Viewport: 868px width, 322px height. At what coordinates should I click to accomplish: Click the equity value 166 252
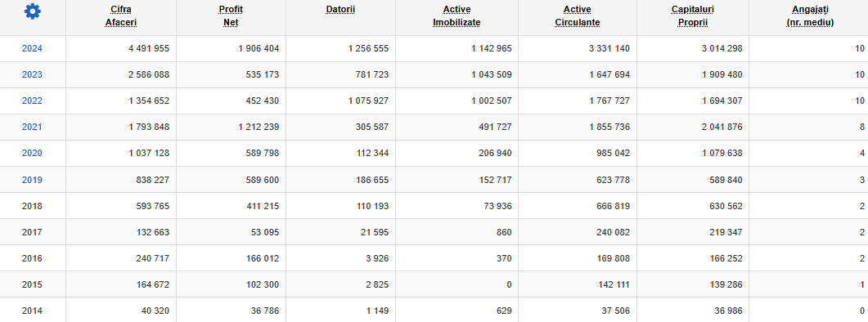coord(726,258)
